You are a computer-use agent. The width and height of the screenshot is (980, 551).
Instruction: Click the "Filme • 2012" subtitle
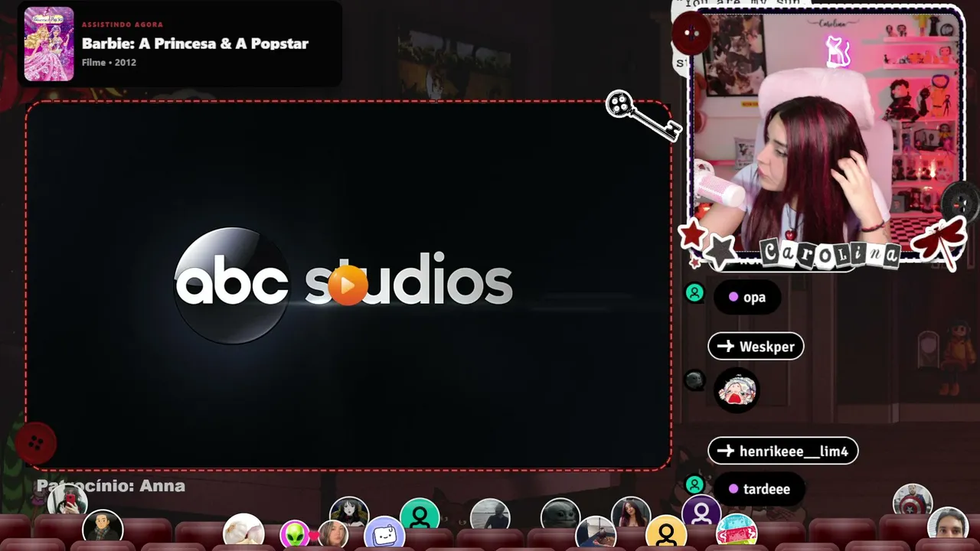click(x=109, y=63)
